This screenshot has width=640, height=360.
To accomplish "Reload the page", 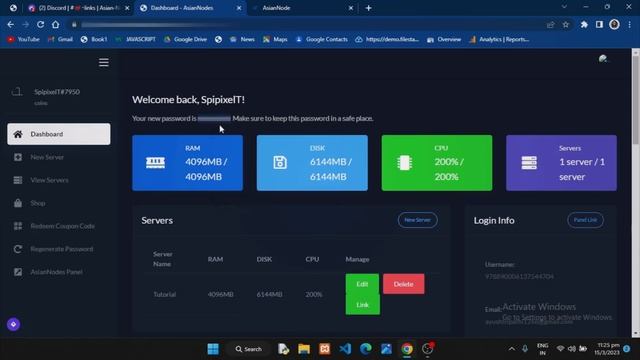I will point(40,24).
